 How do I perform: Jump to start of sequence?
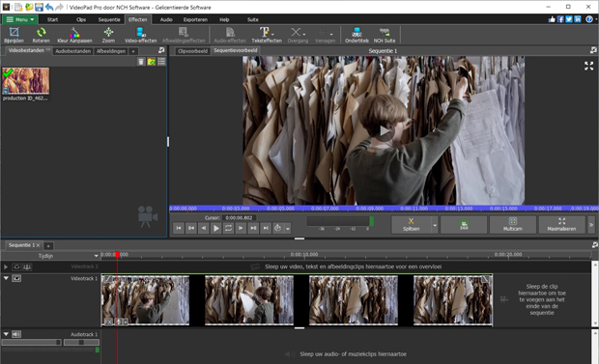pyautogui.click(x=179, y=229)
